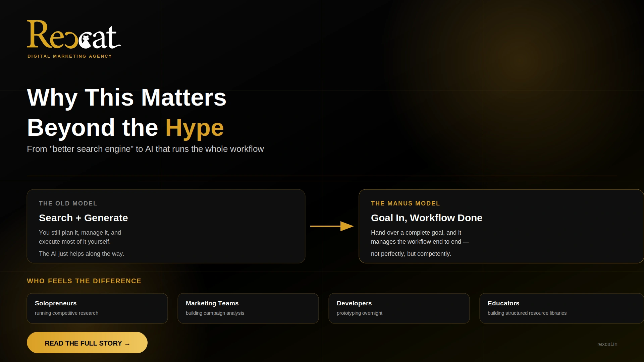644x362 pixels.
Task: Click the subtitle starting 'From "better search engine"'
Action: pyautogui.click(x=145, y=149)
